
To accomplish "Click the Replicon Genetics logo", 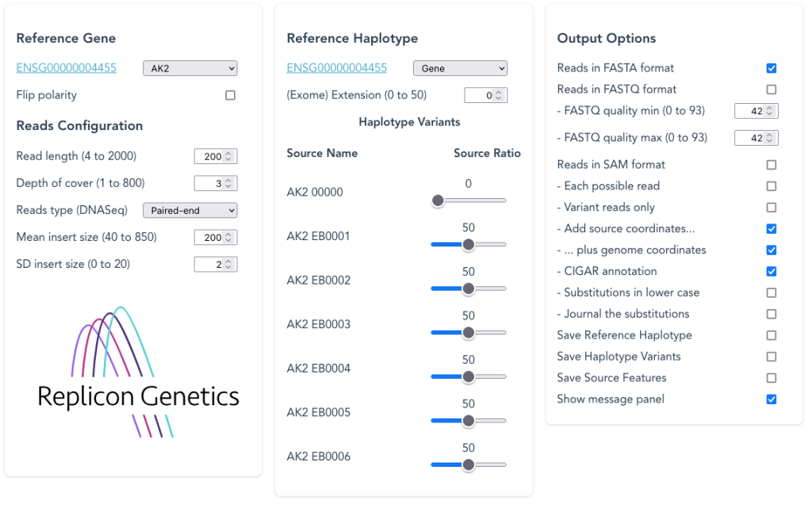I will (138, 372).
